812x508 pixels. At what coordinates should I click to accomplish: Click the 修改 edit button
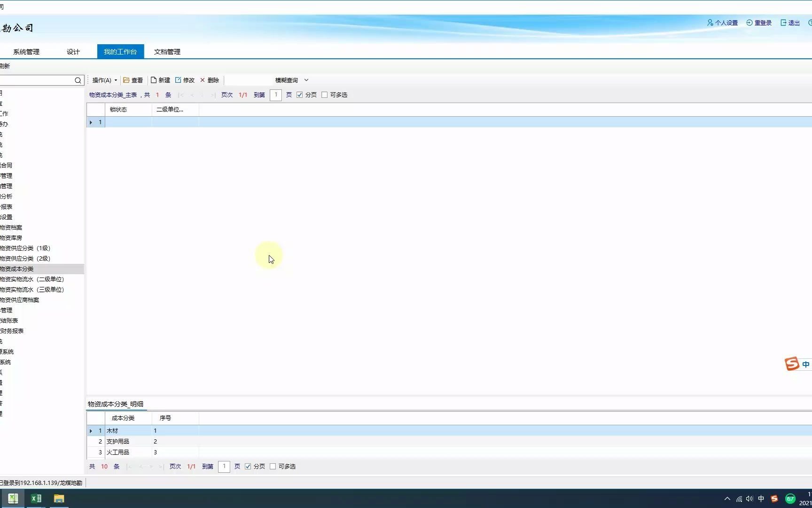pyautogui.click(x=185, y=80)
